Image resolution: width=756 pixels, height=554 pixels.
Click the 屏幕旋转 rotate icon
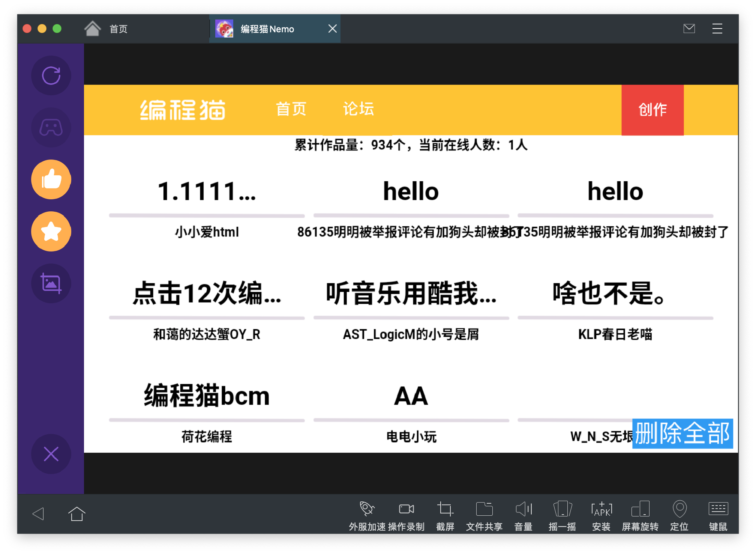click(x=640, y=509)
